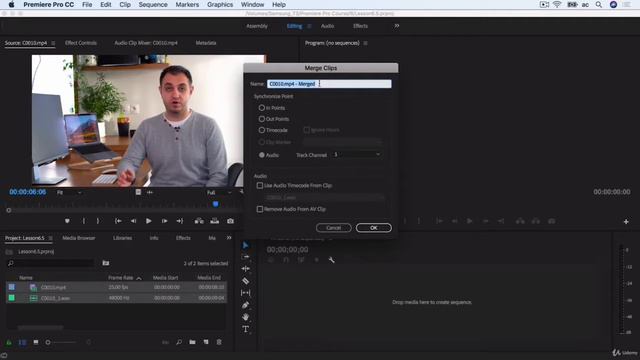Create a new bin folder
Screen dimensions: 640x360
click(192, 342)
